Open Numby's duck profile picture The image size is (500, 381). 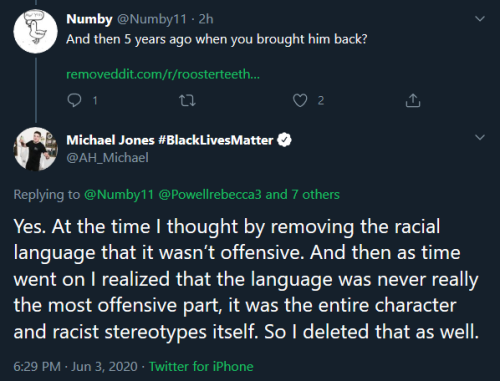click(35, 31)
